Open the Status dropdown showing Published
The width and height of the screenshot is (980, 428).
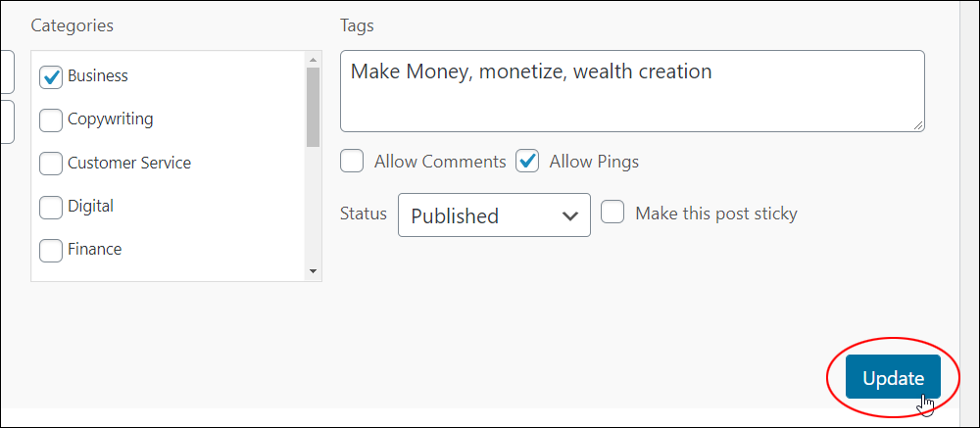tap(494, 214)
